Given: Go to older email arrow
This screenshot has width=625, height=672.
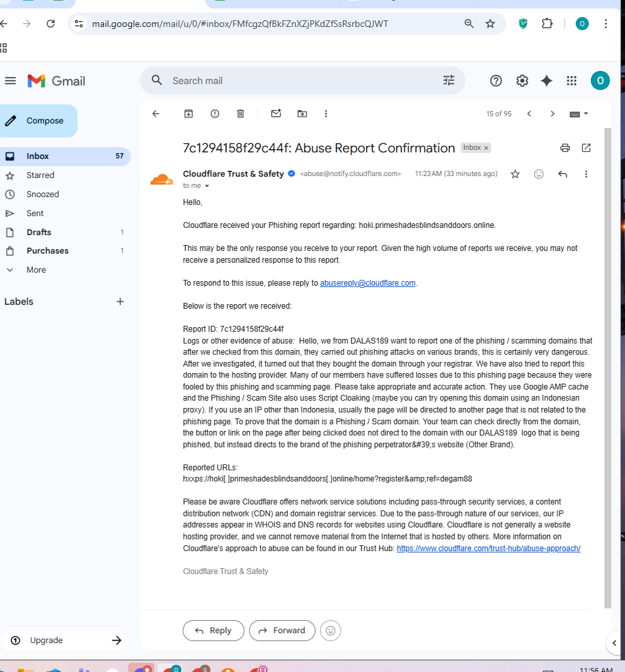Looking at the screenshot, I should coord(552,114).
